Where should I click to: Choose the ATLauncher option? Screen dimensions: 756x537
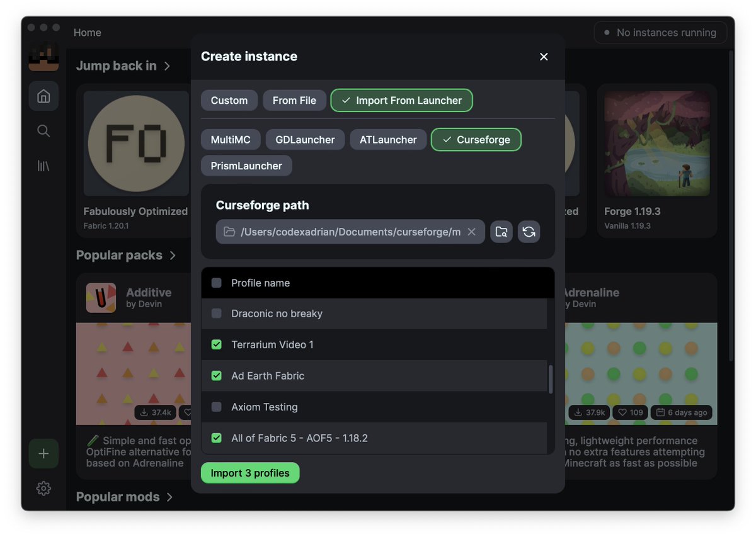point(388,140)
